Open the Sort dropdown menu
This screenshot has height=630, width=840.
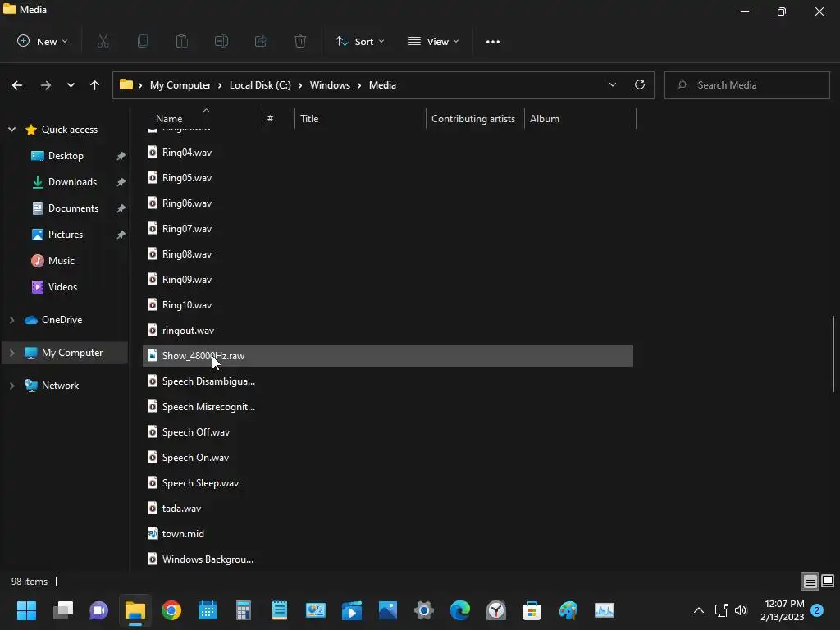[359, 41]
